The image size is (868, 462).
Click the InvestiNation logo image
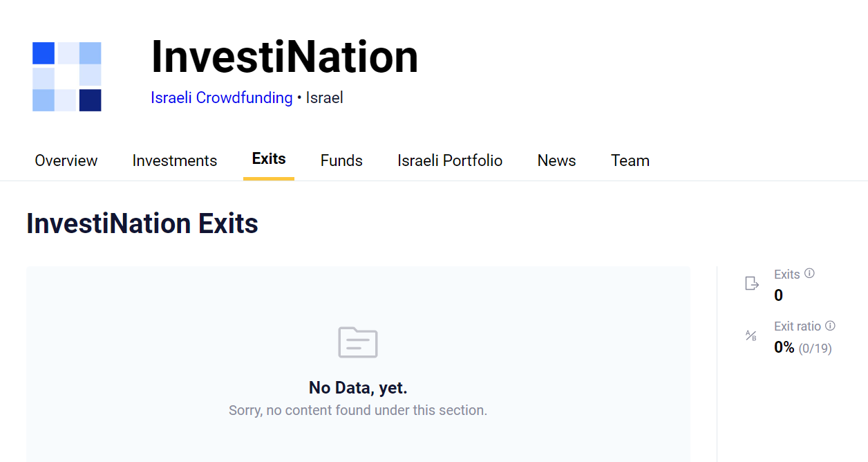point(67,77)
